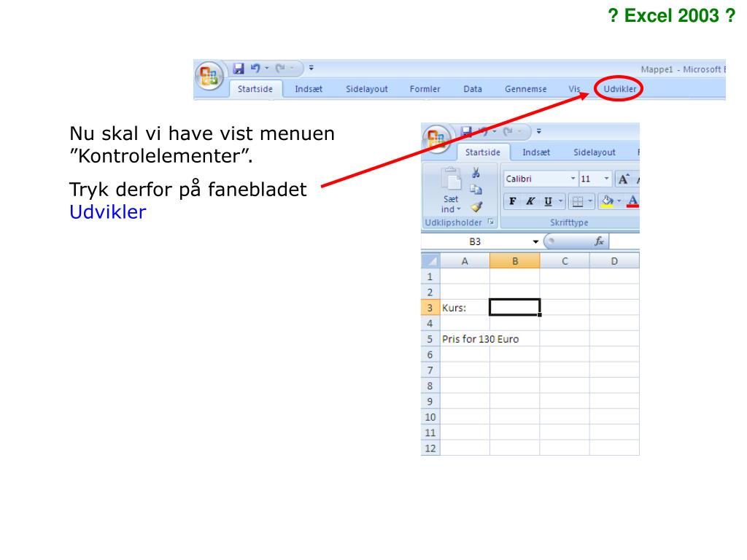Click the font size 11 box
Viewport: 747px width, 560px height.
point(591,179)
